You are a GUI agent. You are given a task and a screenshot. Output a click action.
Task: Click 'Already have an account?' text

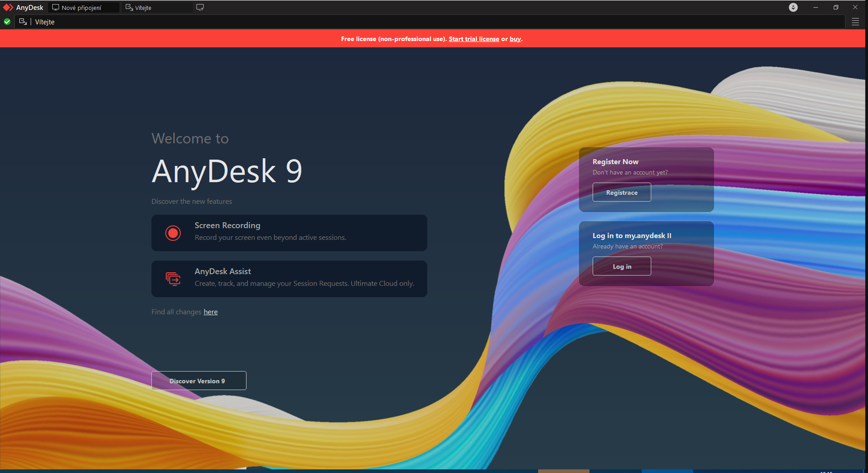(x=628, y=246)
